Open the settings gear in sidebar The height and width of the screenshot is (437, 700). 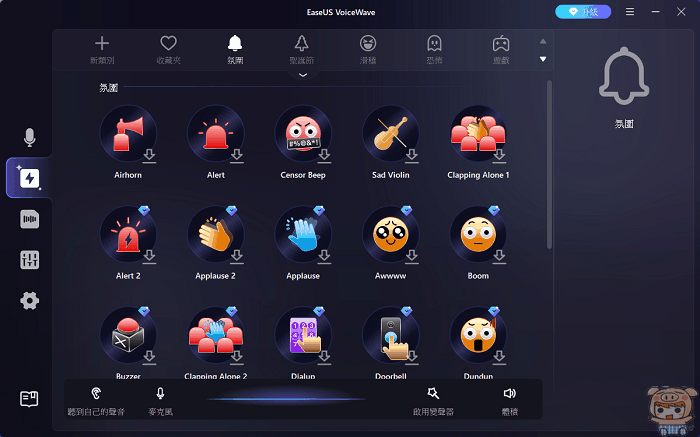click(x=29, y=300)
